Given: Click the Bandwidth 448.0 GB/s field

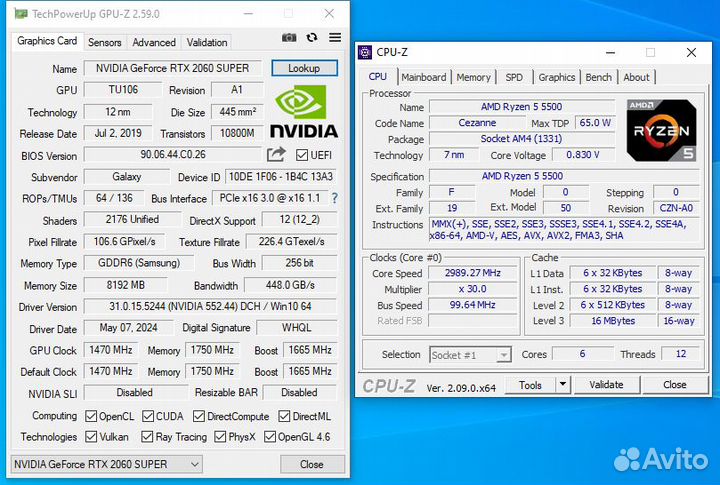Looking at the screenshot, I should (x=290, y=285).
